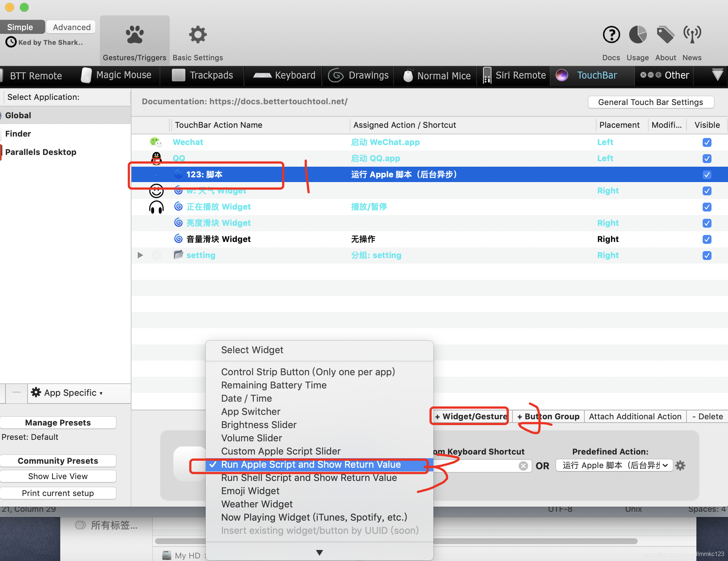
Task: Open the About tag icon
Action: (x=665, y=35)
